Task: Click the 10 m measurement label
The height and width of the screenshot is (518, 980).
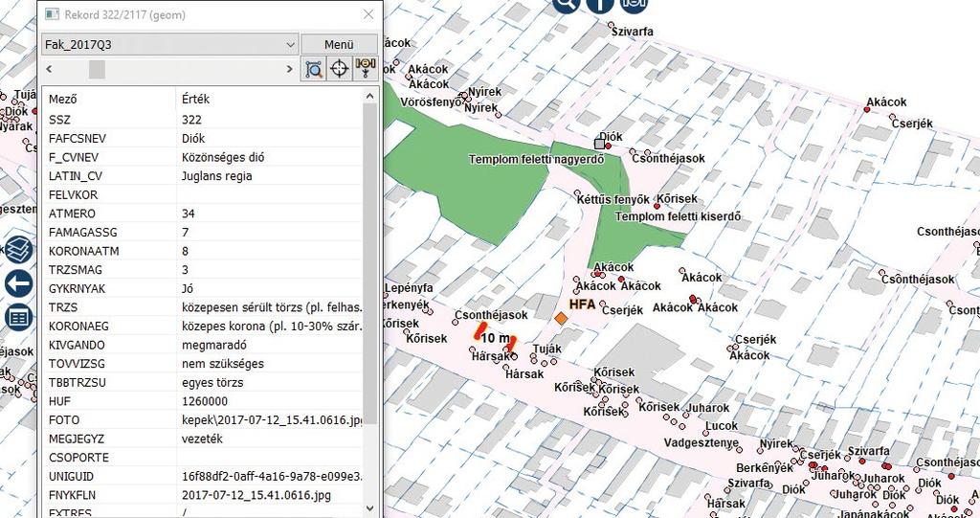Action: [x=495, y=338]
